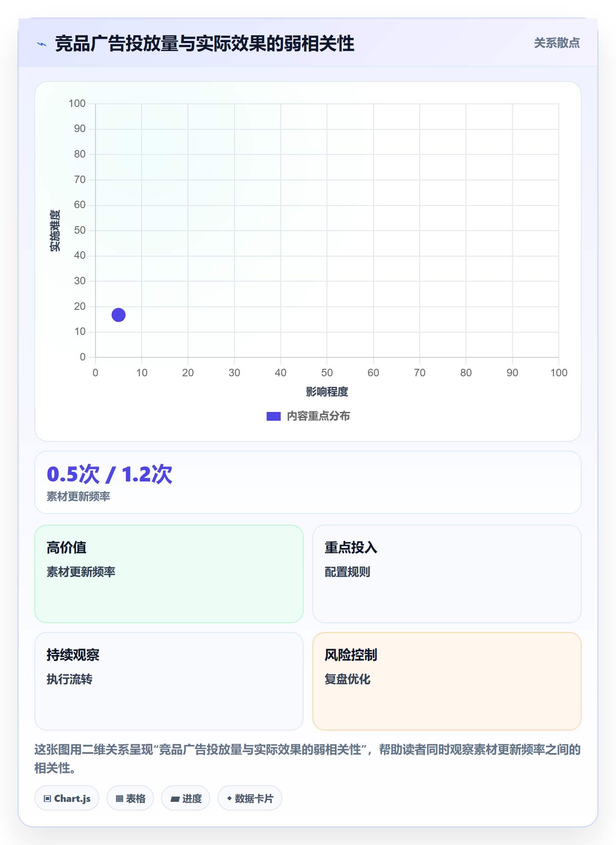Screen dimensions: 616x845
Task: Select the 数据卡片 tag chip
Action: (x=250, y=798)
